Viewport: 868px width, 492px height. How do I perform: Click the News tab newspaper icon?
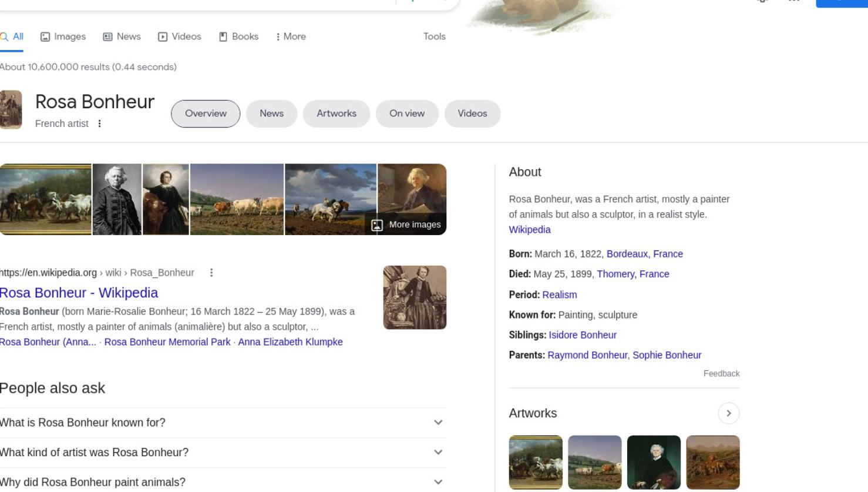(x=107, y=37)
